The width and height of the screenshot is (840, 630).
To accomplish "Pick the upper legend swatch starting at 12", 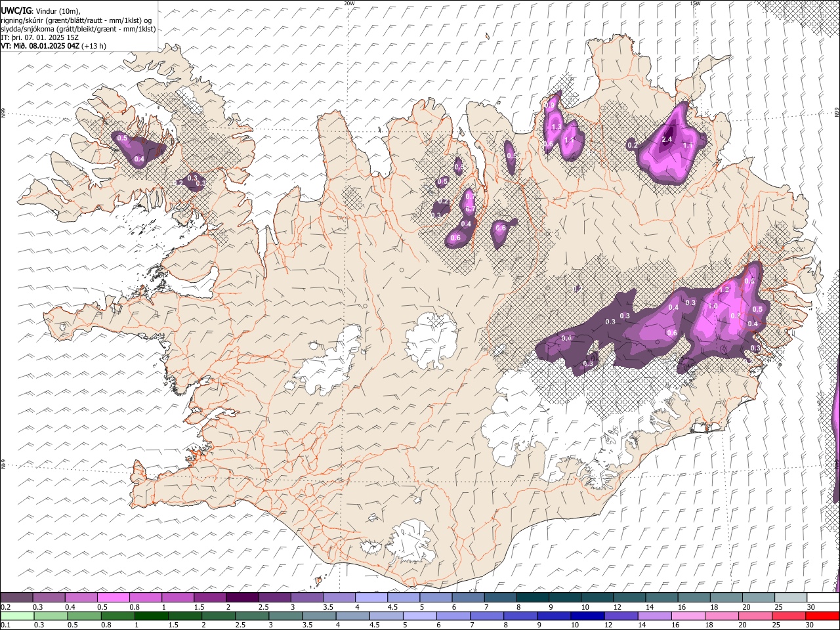I will (629, 597).
